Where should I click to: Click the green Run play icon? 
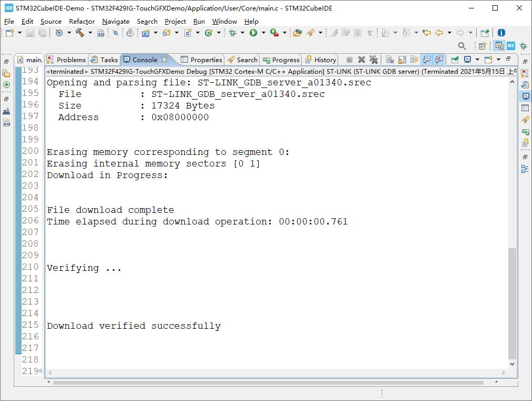point(253,33)
